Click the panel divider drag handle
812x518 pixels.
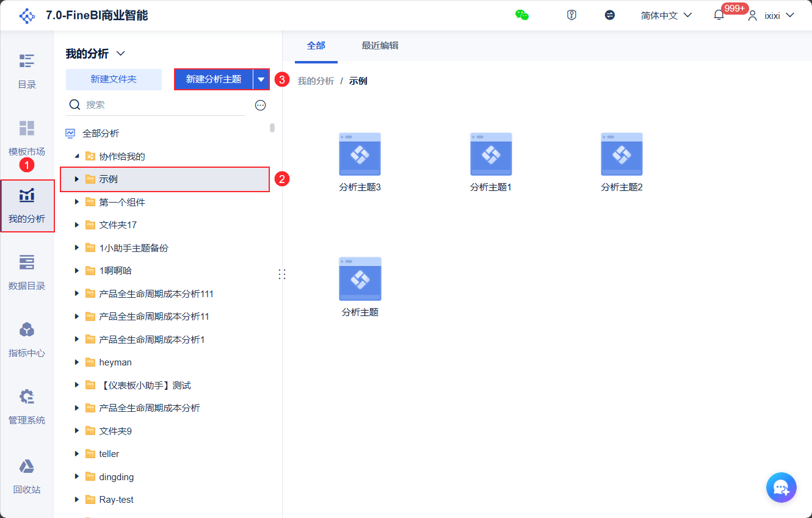pos(282,274)
